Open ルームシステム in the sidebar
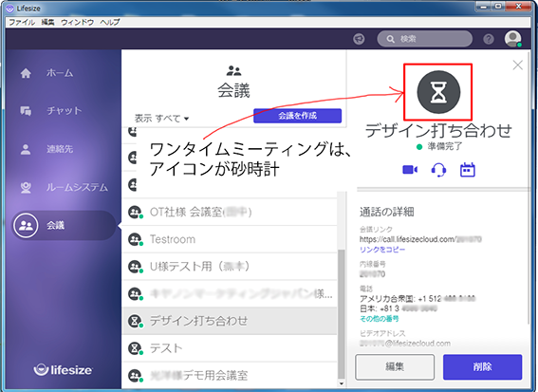The width and height of the screenshot is (538, 392). click(64, 187)
